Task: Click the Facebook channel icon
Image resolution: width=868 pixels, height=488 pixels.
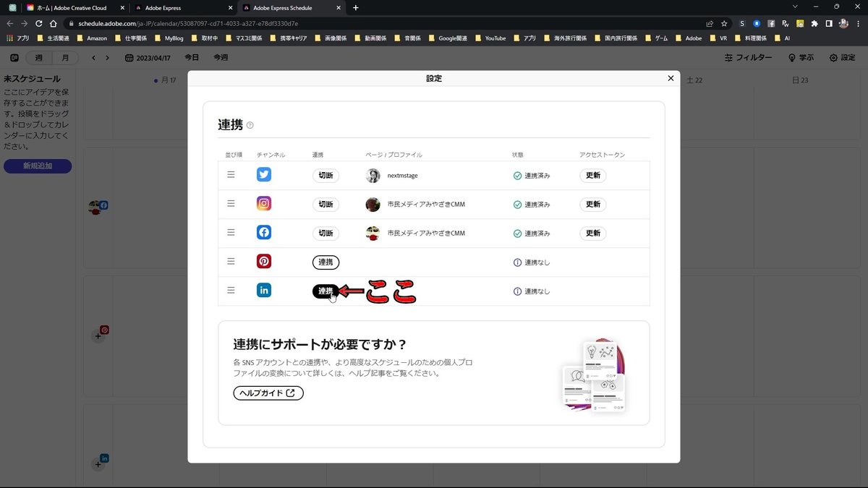Action: (x=264, y=233)
